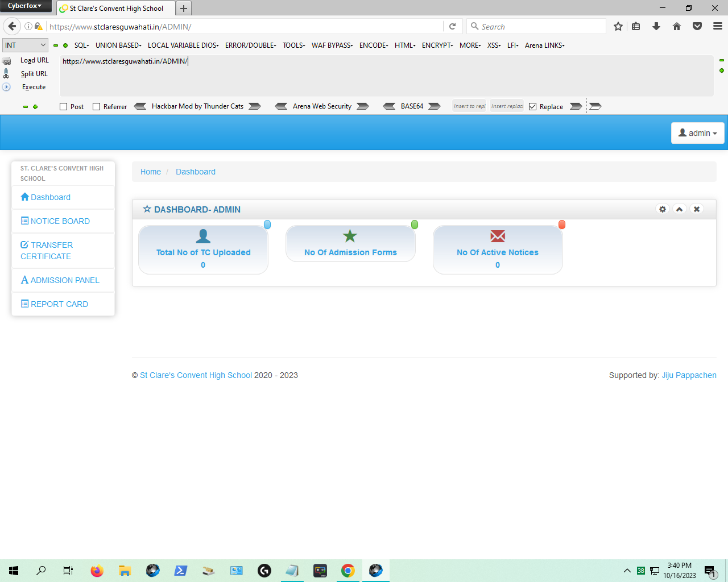Open File Explorer from the taskbar

tap(125, 571)
